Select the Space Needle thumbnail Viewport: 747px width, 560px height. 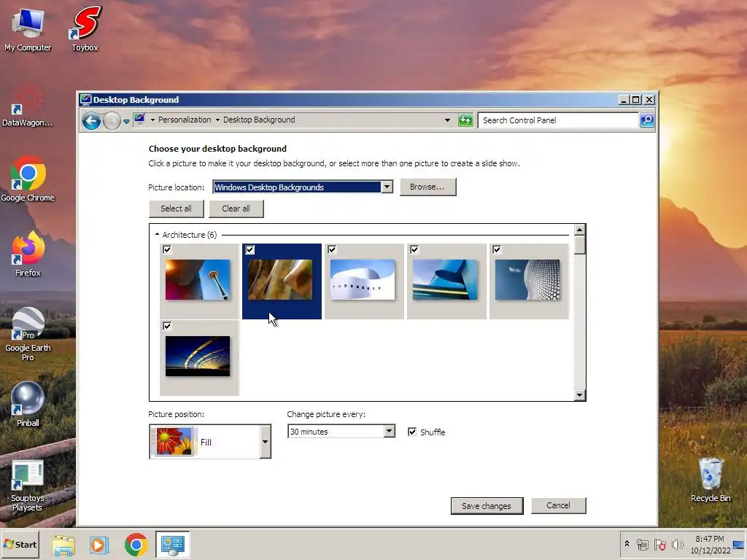click(198, 279)
